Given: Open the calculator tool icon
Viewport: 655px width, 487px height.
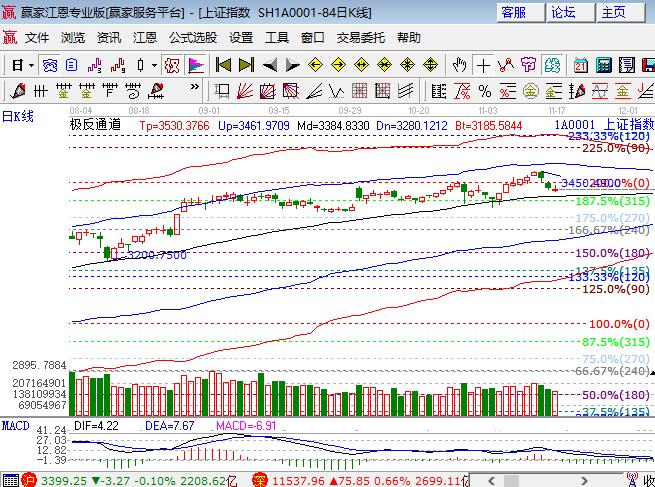Looking at the screenshot, I should (602, 65).
